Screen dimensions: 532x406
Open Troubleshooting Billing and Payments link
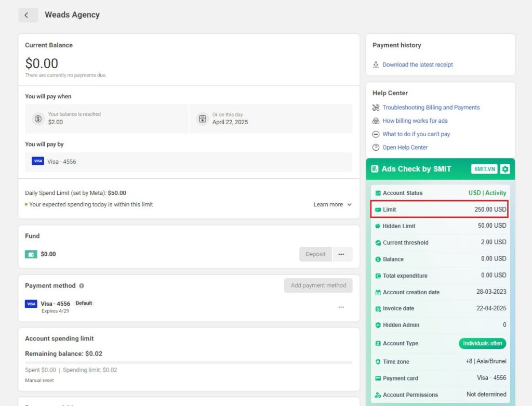[431, 108]
